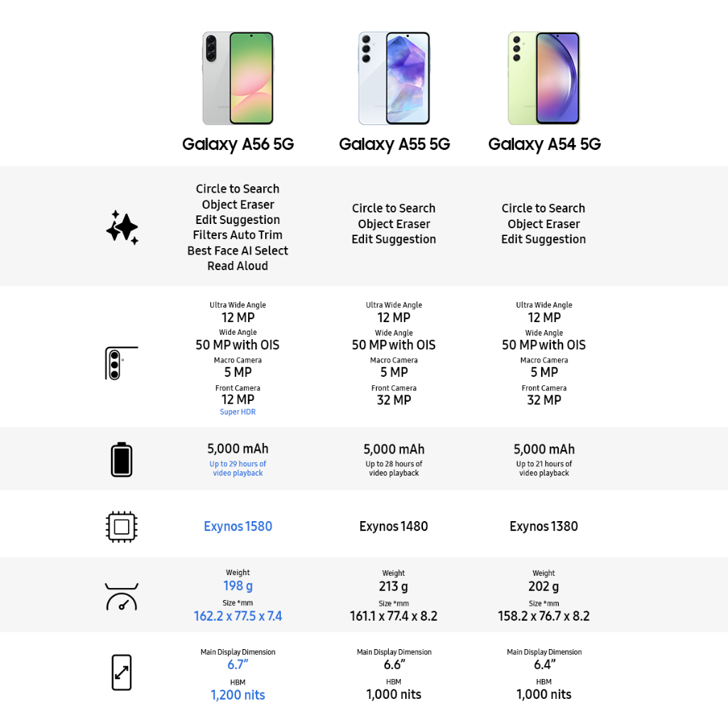728x728 pixels.
Task: Click the Exynos 1380 processor text
Action: tap(544, 527)
